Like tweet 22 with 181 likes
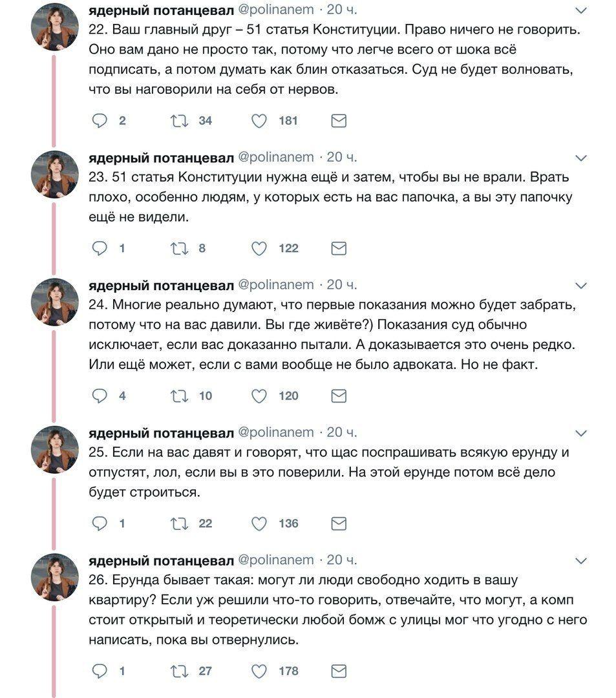 [259, 121]
